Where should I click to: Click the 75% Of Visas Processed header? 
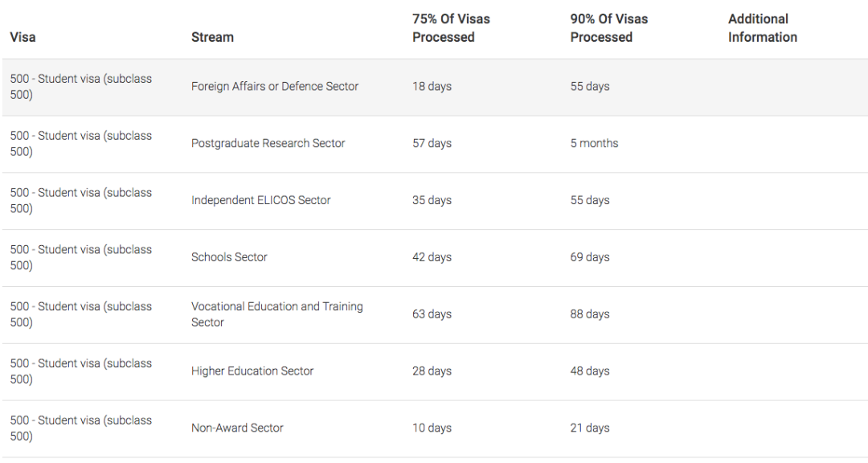(x=451, y=27)
